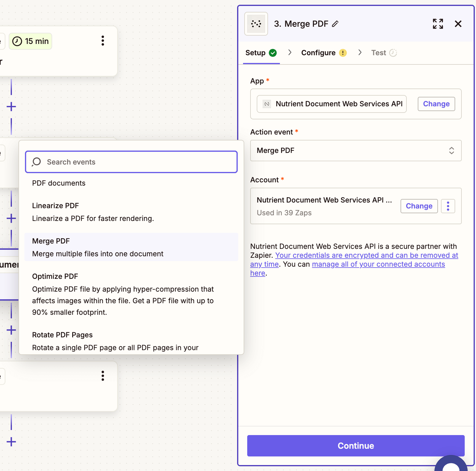Click the Search events input field
Image resolution: width=476 pixels, height=471 pixels.
[131, 162]
